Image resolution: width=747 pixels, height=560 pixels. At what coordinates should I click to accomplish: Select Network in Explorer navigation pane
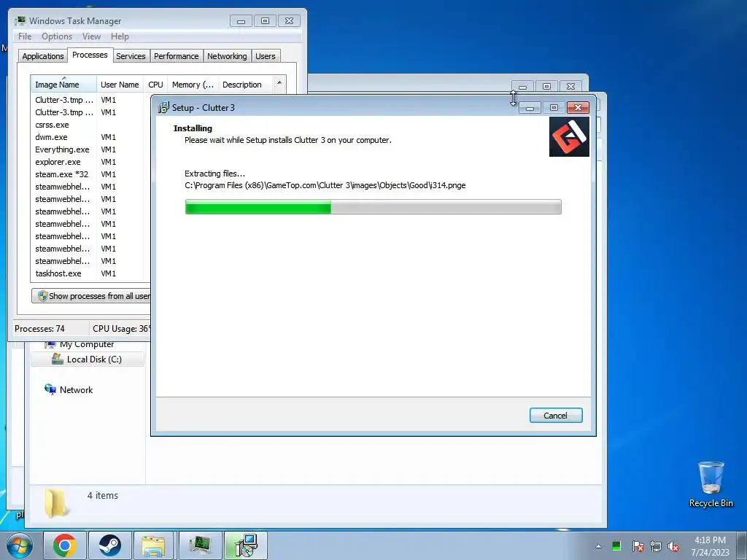click(x=76, y=389)
